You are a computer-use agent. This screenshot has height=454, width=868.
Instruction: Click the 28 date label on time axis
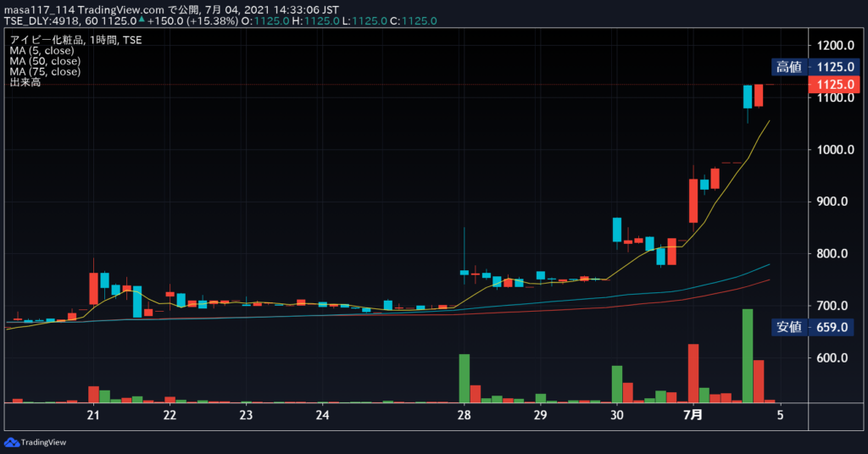pyautogui.click(x=464, y=415)
